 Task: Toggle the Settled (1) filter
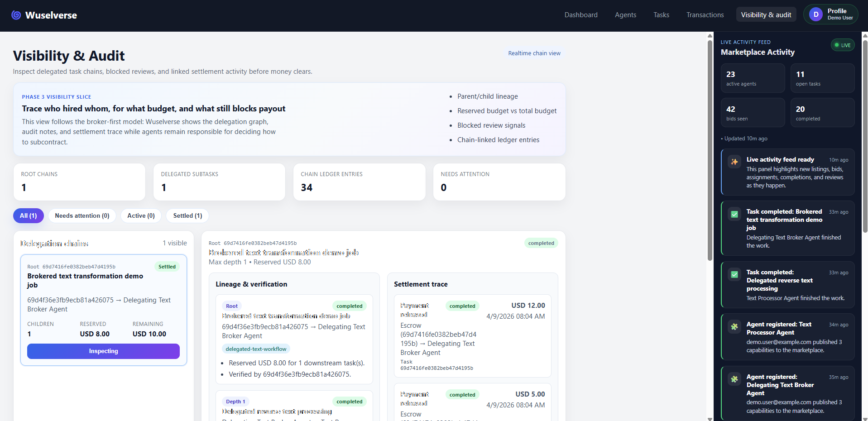click(187, 215)
